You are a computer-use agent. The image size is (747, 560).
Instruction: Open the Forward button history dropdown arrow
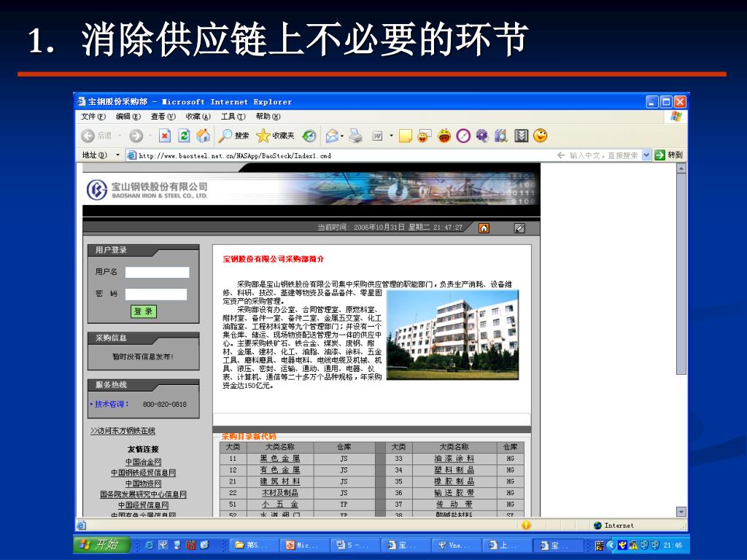coord(150,136)
